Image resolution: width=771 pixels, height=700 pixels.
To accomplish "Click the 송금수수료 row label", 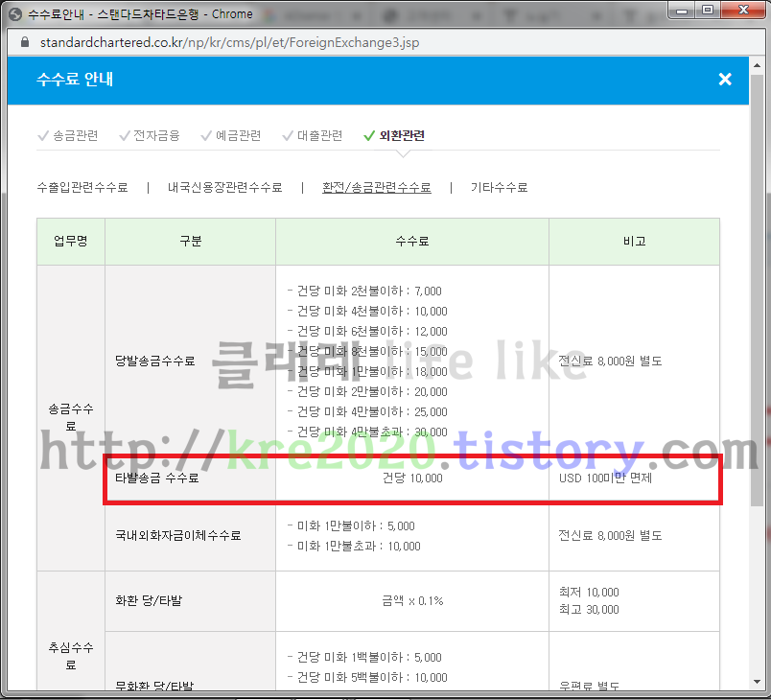I will pyautogui.click(x=71, y=417).
